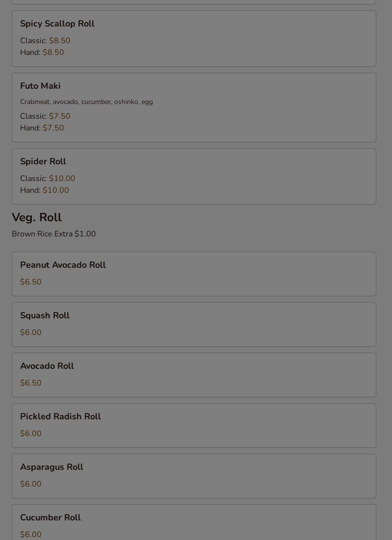Open the Futo Maki menu item title
The height and width of the screenshot is (540, 392).
click(40, 86)
